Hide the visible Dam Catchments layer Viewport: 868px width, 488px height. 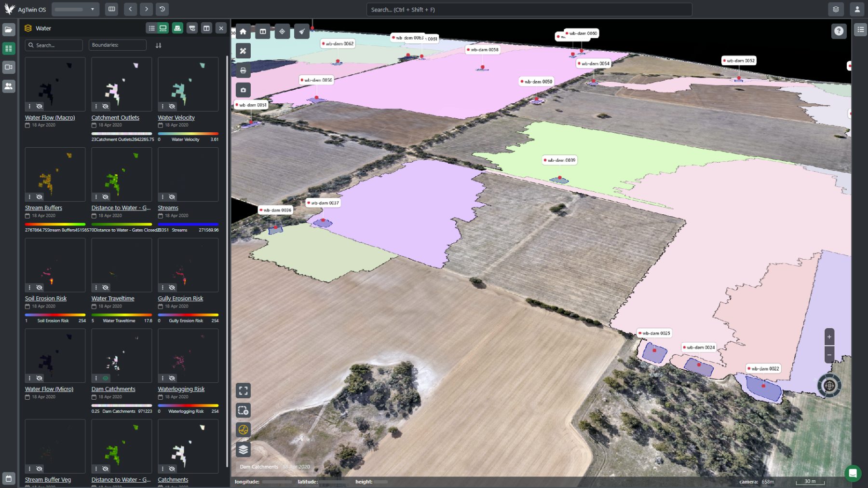pyautogui.click(x=106, y=378)
